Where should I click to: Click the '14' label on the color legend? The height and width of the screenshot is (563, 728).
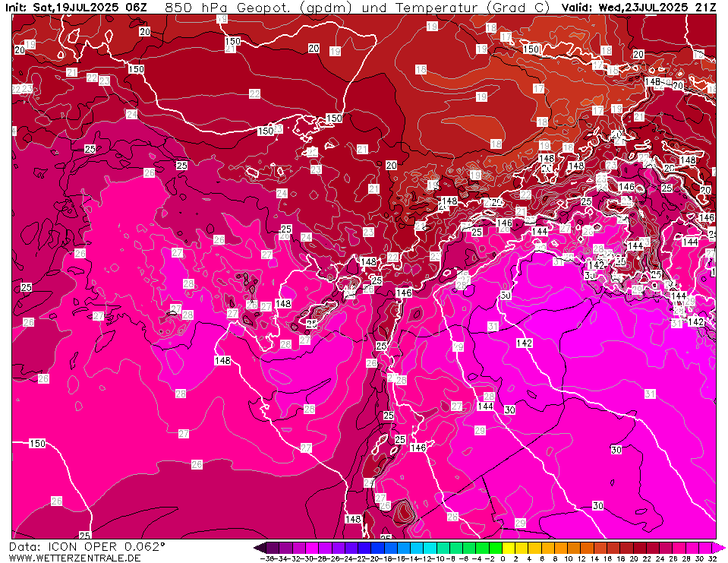point(594,558)
